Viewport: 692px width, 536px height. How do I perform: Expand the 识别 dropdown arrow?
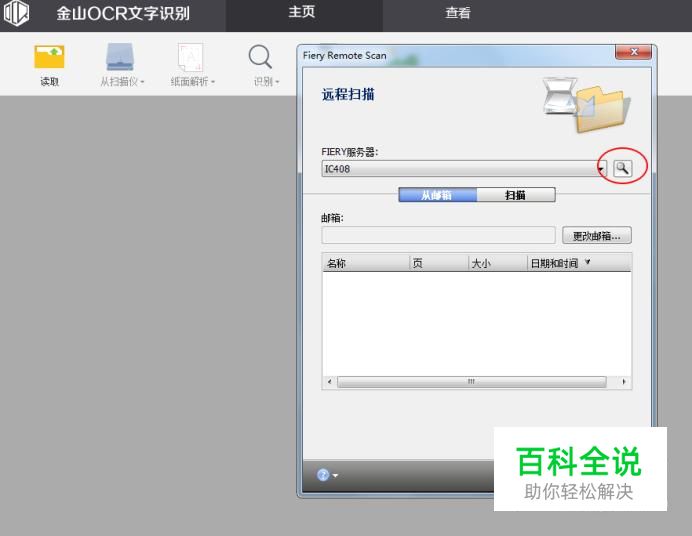pos(277,82)
